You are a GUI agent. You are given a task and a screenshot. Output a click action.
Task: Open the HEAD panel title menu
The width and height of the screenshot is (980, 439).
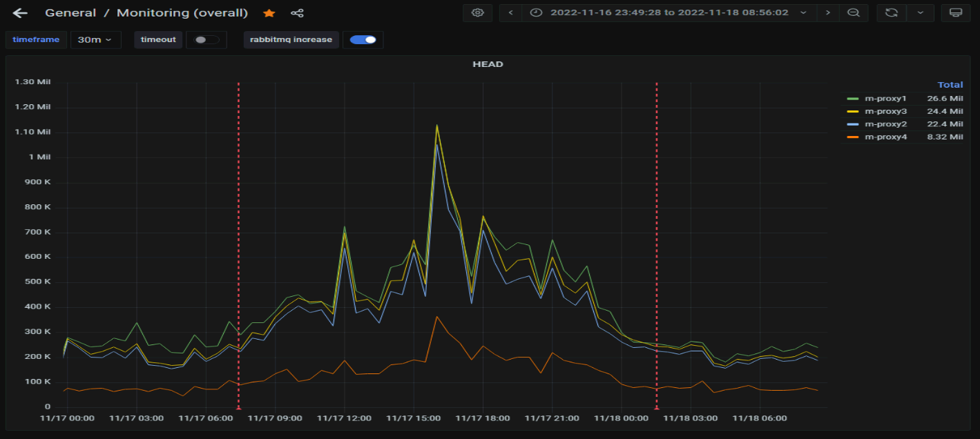[x=488, y=64]
